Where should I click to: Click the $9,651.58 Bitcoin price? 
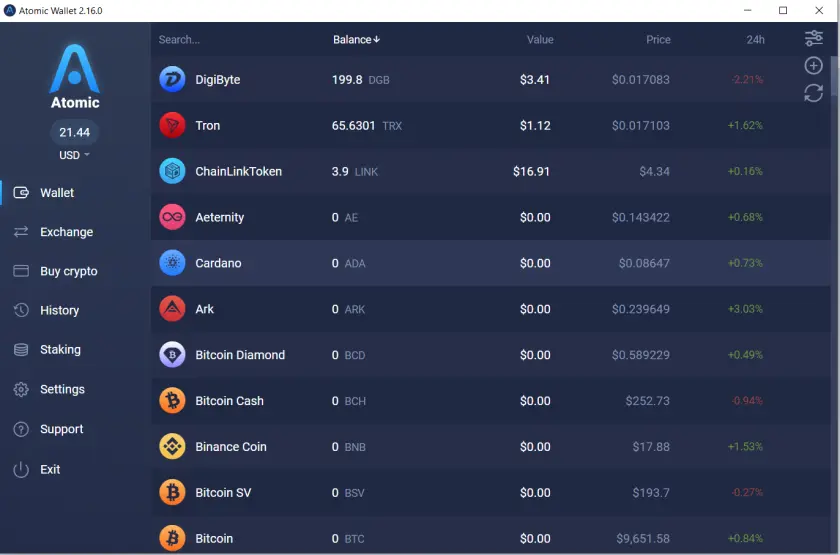pos(643,538)
